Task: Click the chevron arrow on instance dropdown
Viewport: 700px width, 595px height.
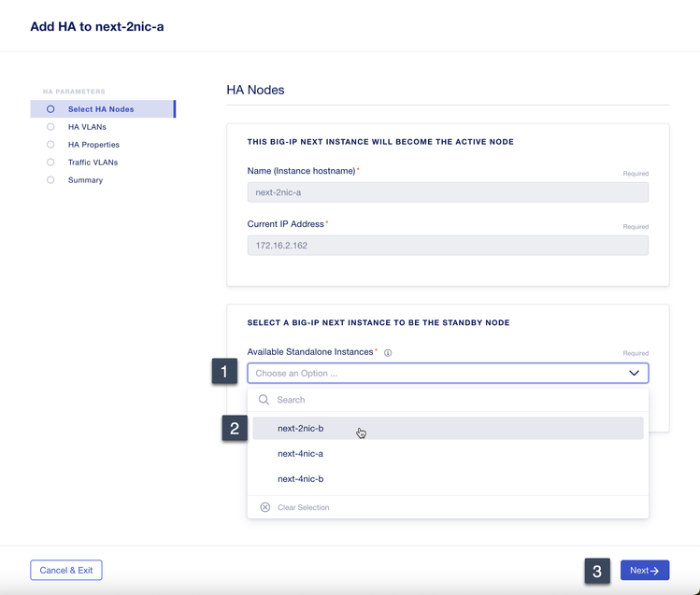Action: (634, 374)
